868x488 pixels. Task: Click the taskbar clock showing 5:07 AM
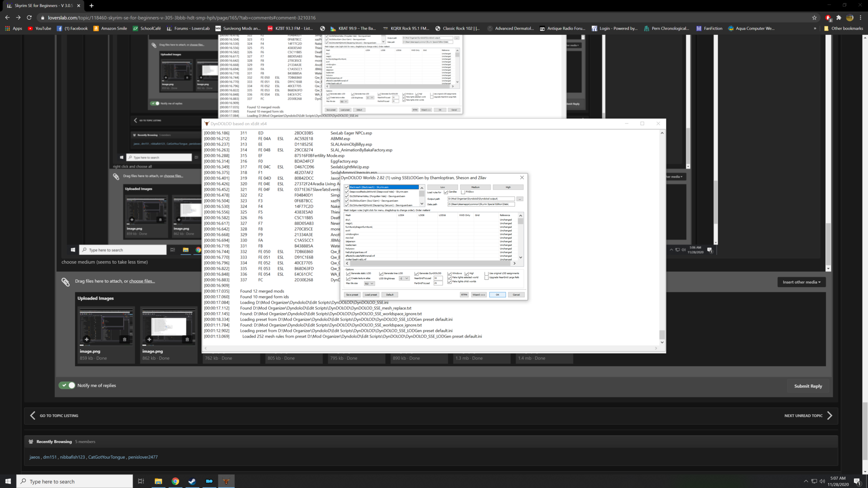point(838,481)
